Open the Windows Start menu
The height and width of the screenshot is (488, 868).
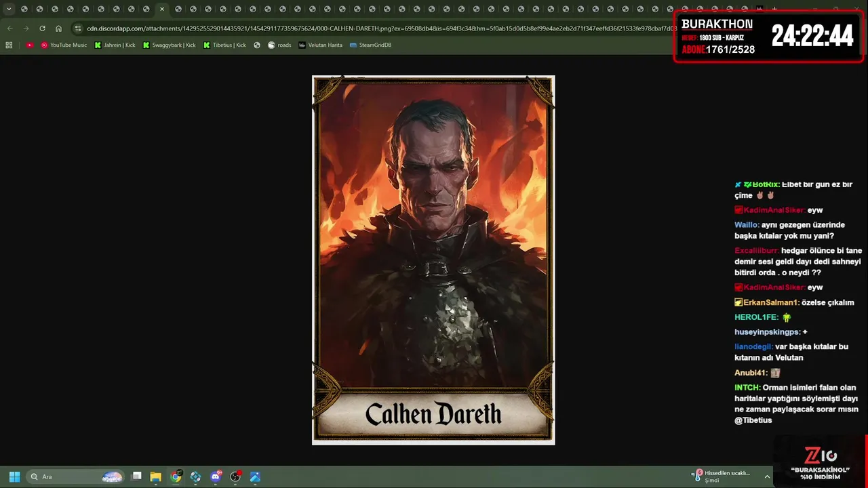[14, 476]
